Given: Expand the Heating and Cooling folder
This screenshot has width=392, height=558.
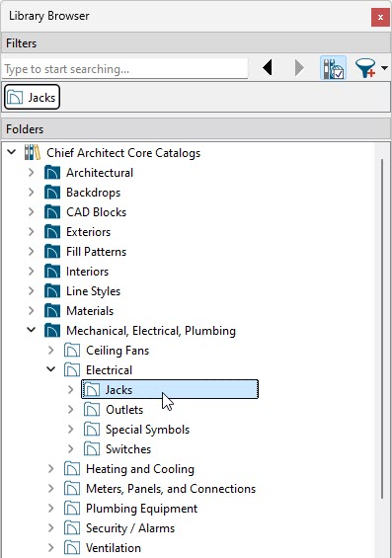Looking at the screenshot, I should (51, 469).
